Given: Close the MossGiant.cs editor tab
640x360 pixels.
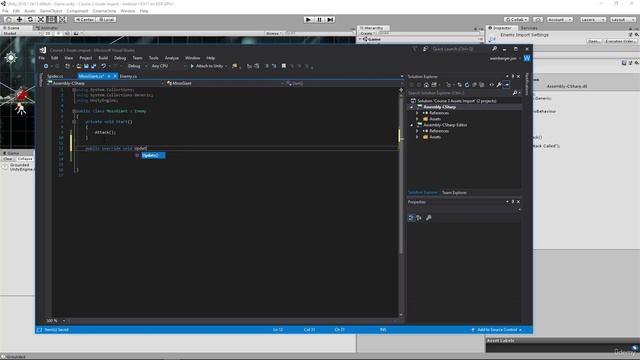Looking at the screenshot, I should click(115, 76).
